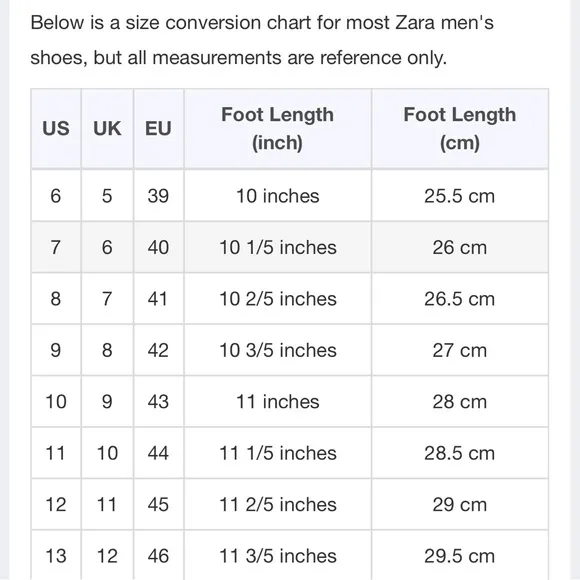580x580 pixels.
Task: Select the 10 1/5 inches cell
Action: point(277,247)
